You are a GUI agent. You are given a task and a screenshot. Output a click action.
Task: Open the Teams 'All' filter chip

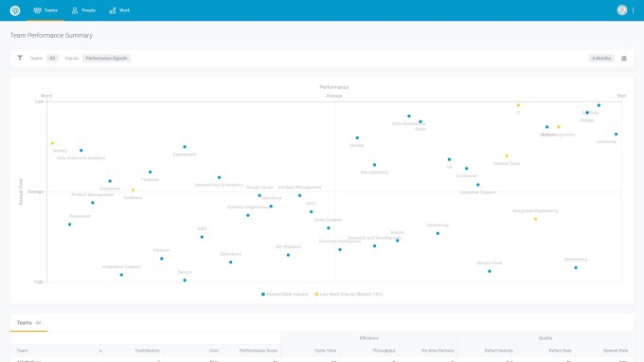point(52,59)
